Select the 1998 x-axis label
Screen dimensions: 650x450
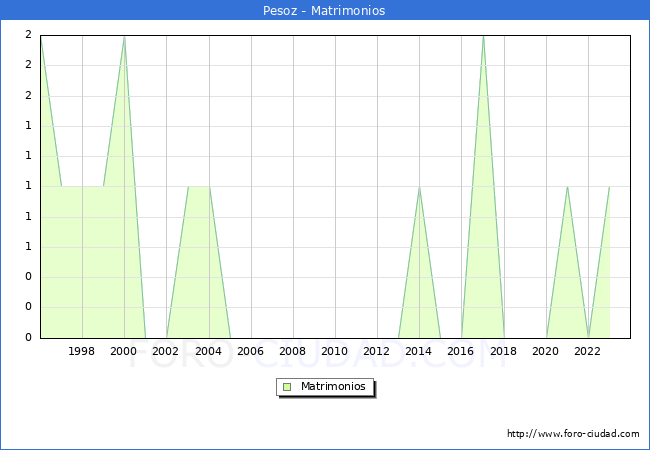coord(81,351)
